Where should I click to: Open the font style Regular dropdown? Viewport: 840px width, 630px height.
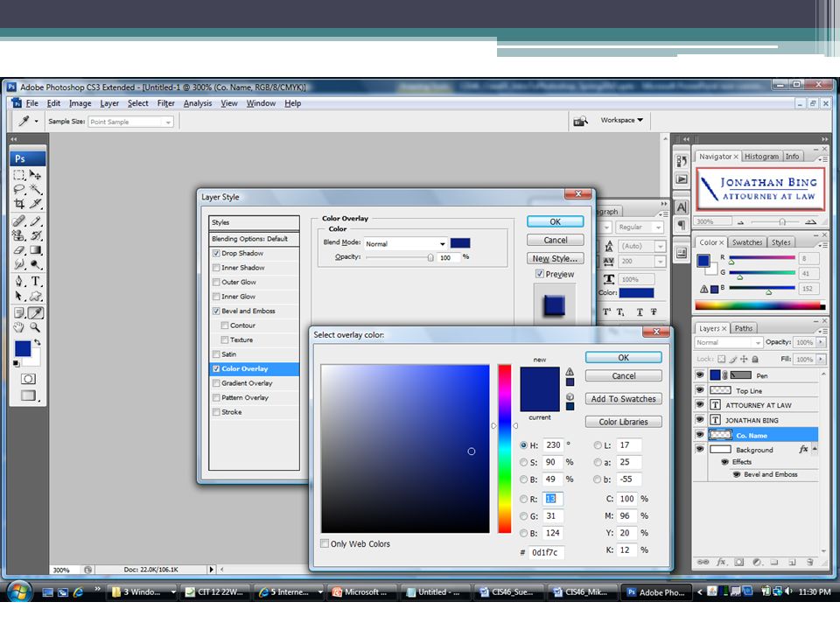tap(640, 227)
